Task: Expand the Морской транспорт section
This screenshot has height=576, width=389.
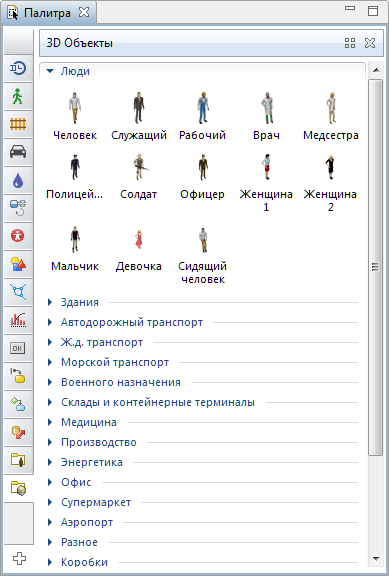Action: 50,363
